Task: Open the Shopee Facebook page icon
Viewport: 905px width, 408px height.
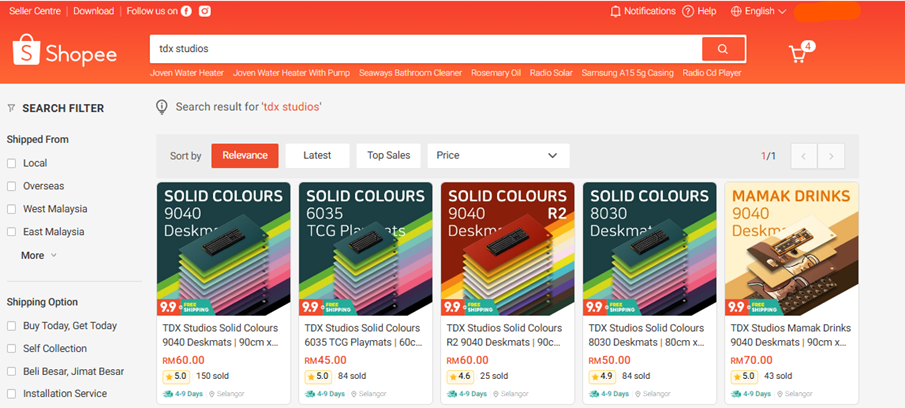Action: [x=186, y=12]
